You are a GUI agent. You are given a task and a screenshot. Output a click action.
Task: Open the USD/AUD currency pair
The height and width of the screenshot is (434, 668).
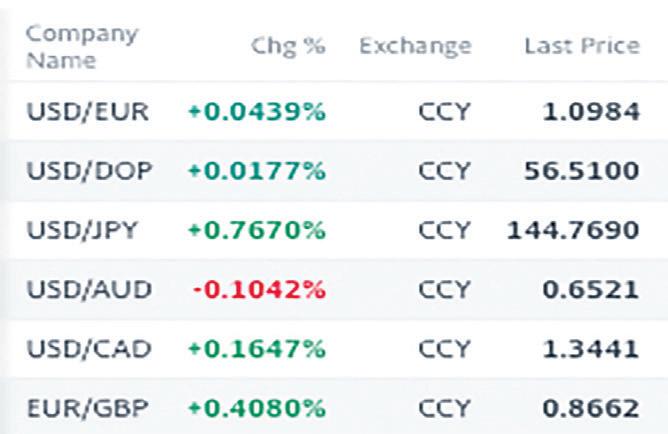pyautogui.click(x=89, y=289)
